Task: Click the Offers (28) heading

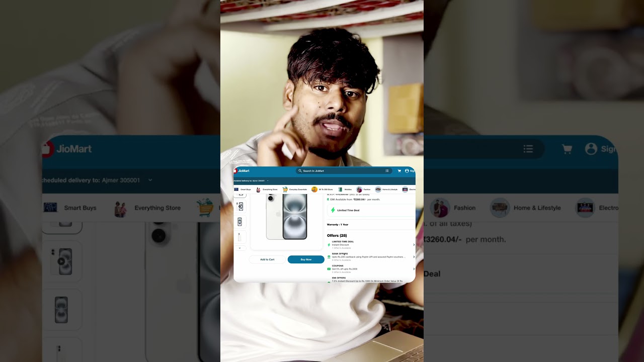Action: pyautogui.click(x=337, y=235)
